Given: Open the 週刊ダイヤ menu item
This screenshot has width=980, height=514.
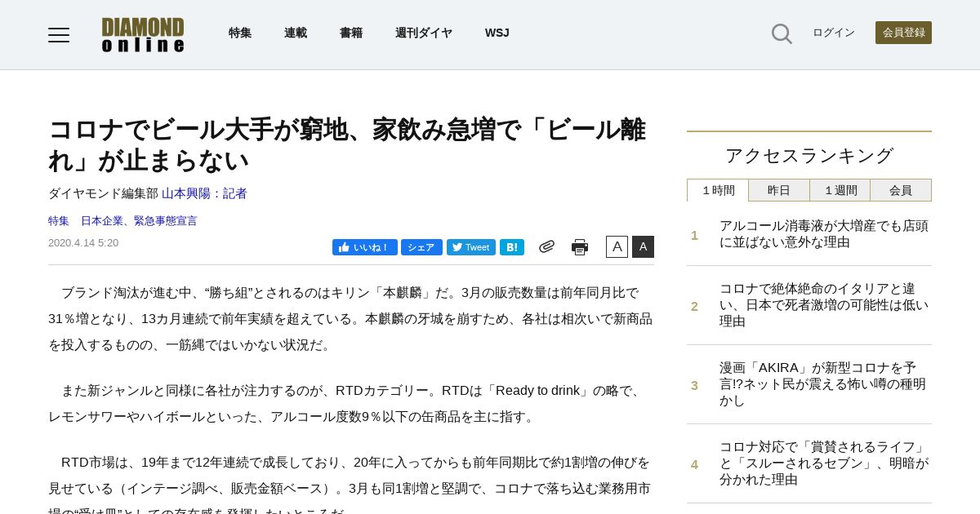Looking at the screenshot, I should coord(424,33).
